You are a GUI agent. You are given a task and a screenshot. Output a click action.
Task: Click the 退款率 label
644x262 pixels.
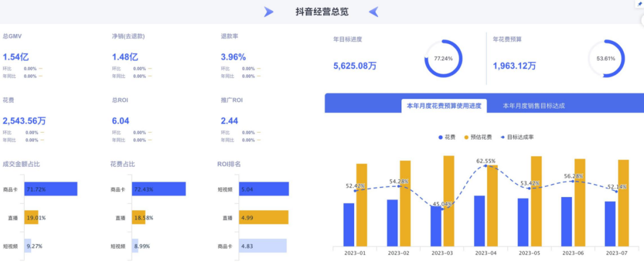(x=230, y=36)
